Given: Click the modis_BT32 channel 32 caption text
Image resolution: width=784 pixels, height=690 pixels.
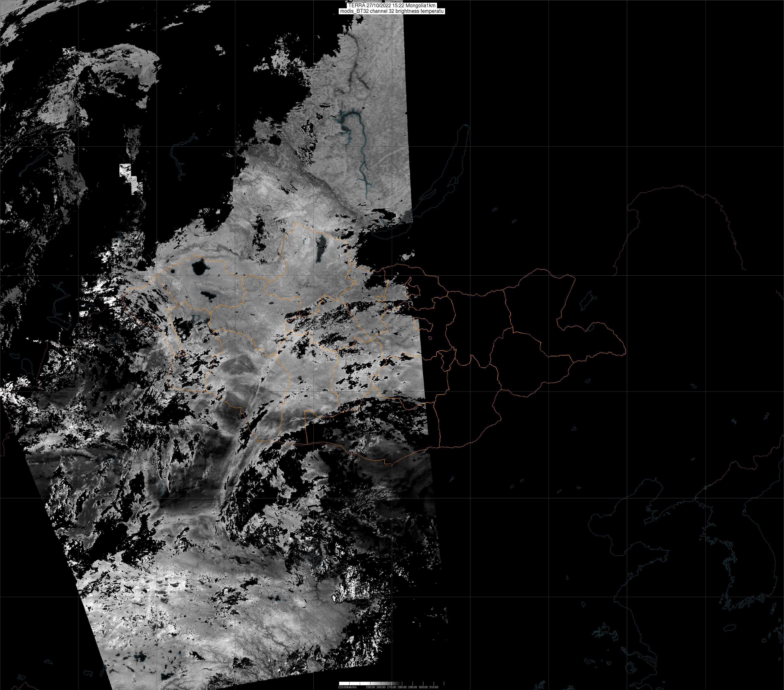Looking at the screenshot, I should 392,12.
